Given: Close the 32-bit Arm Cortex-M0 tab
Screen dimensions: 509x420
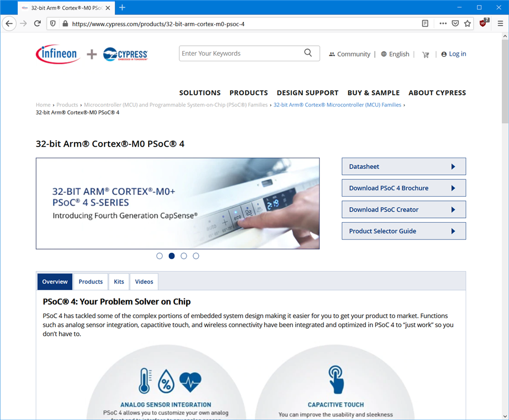Looking at the screenshot, I should coord(108,8).
